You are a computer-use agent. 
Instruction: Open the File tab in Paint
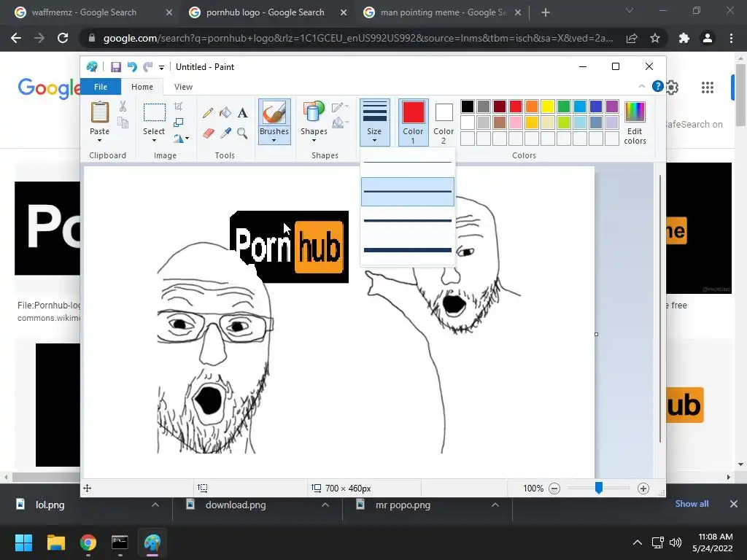(101, 87)
